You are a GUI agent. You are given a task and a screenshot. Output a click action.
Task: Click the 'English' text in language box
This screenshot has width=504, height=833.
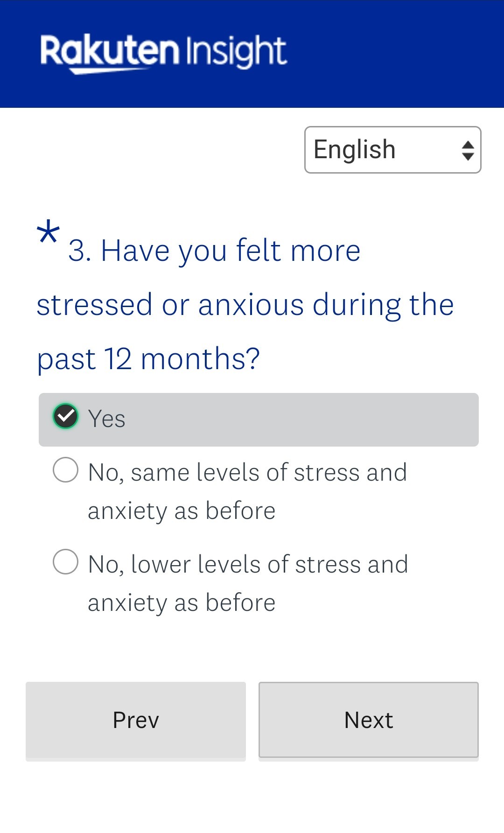tap(355, 150)
